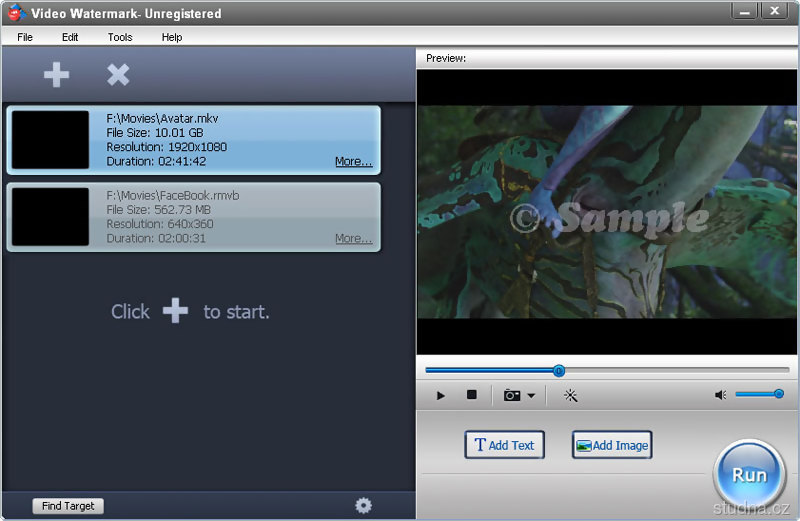Click 'Resolution: 640x360' text
This screenshot has height=521, width=800.
160,224
